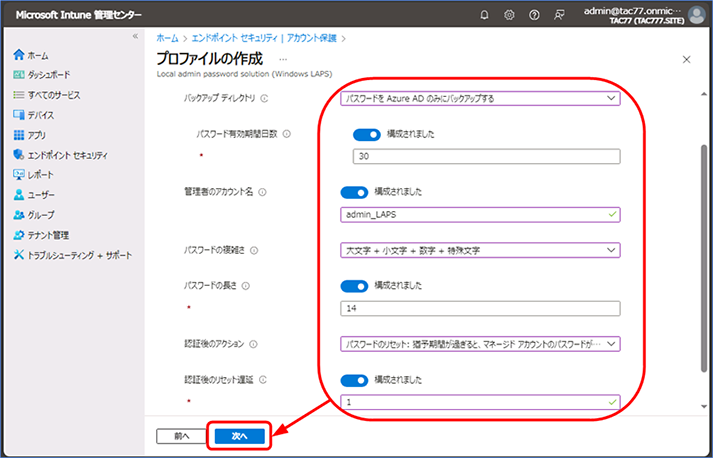Toggle 認証後のリセット遅延 configured switch

click(354, 380)
